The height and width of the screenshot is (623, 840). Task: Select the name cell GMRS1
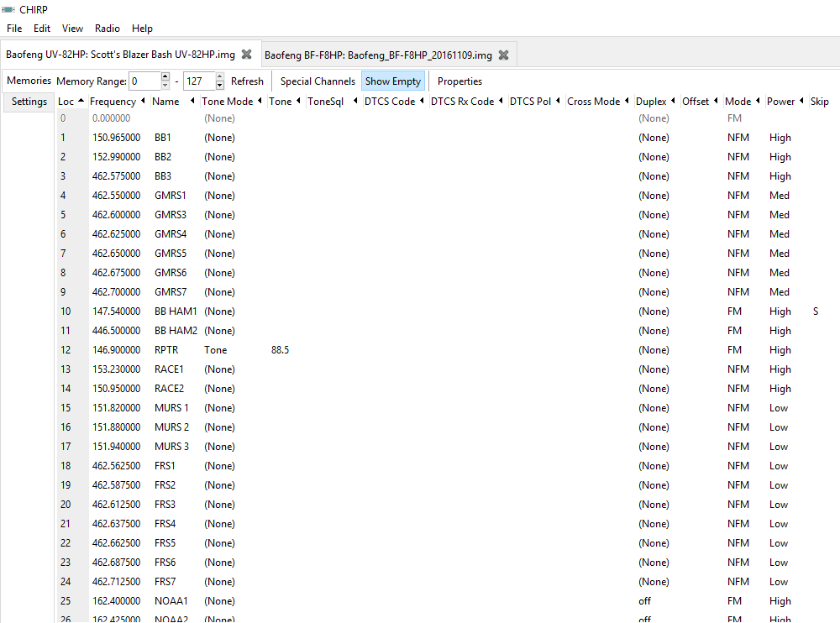(171, 196)
